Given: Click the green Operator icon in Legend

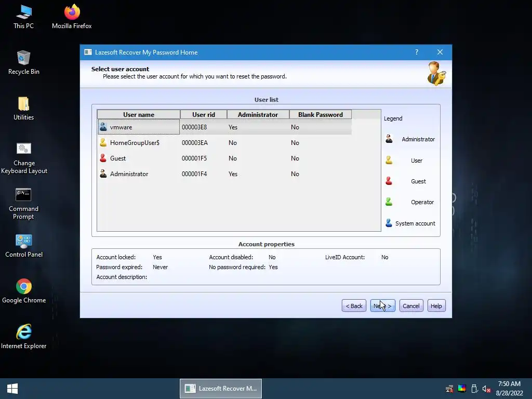Looking at the screenshot, I should click(x=389, y=202).
